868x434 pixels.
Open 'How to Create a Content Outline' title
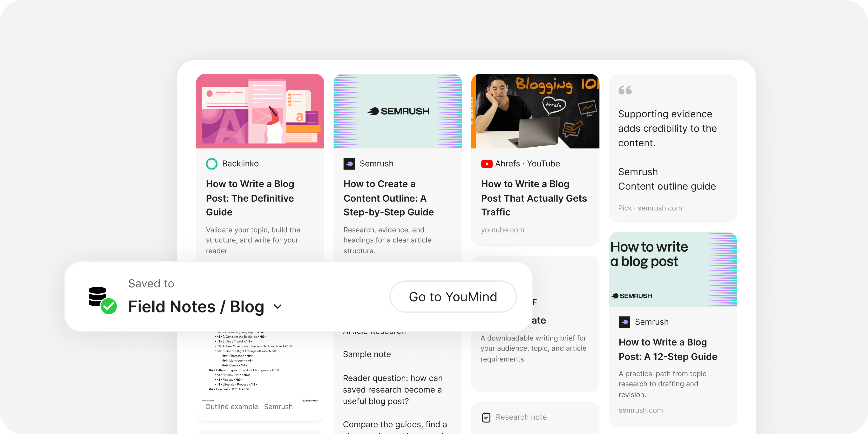point(388,198)
